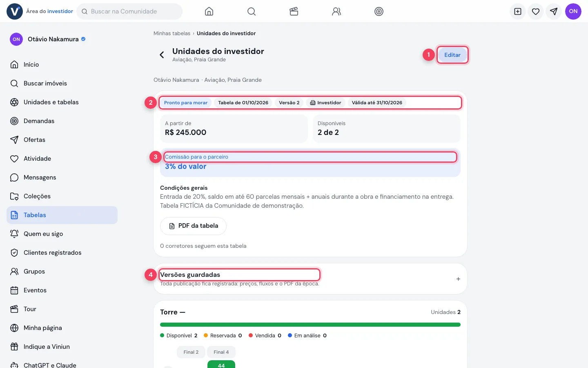Go to Grupos in the sidebar
The width and height of the screenshot is (588, 368).
[x=62, y=272]
